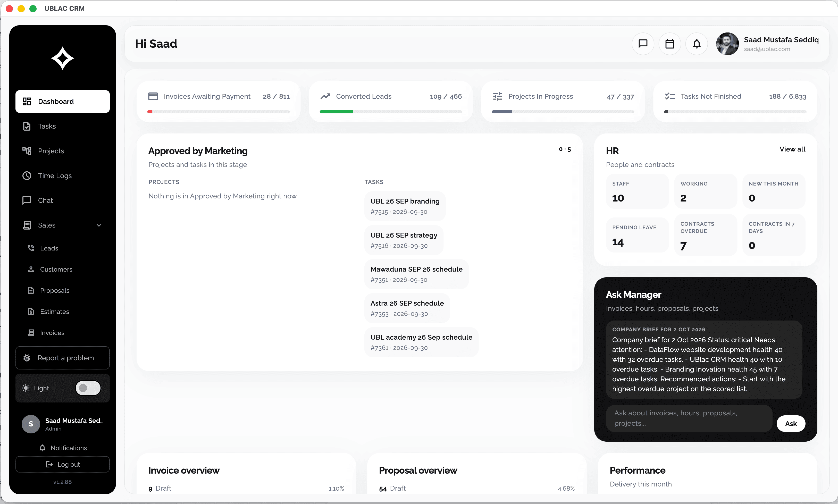Open the UBL academy 26 Sep schedule task
The width and height of the screenshot is (838, 504).
pyautogui.click(x=421, y=342)
